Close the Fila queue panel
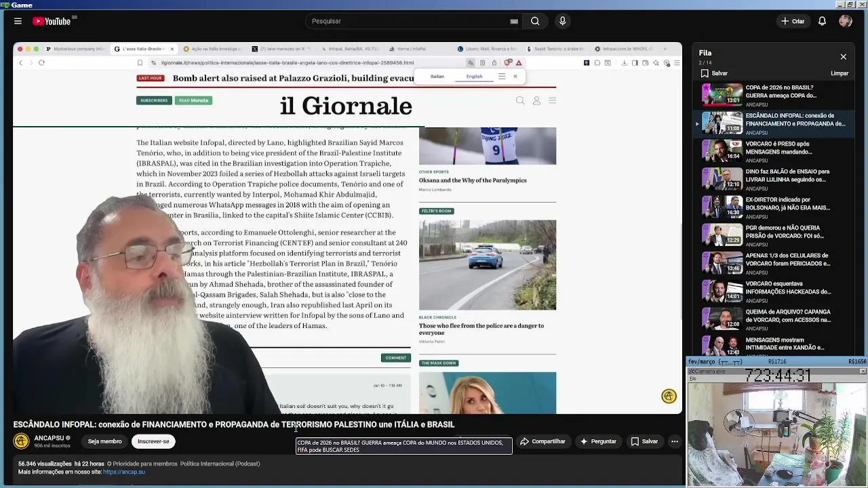The image size is (868, 488). (x=843, y=57)
